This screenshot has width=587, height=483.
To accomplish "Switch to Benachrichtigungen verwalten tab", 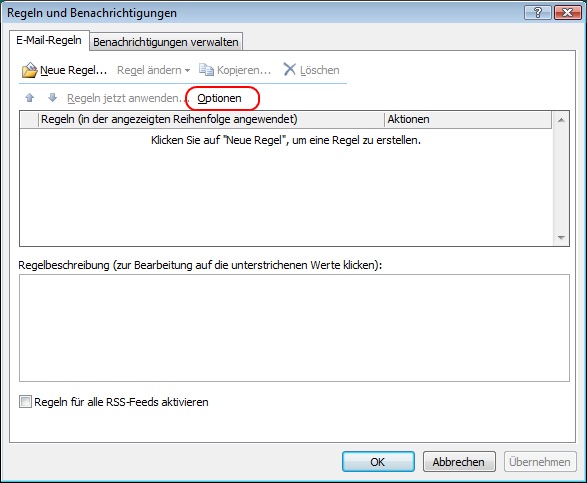I will pyautogui.click(x=166, y=42).
